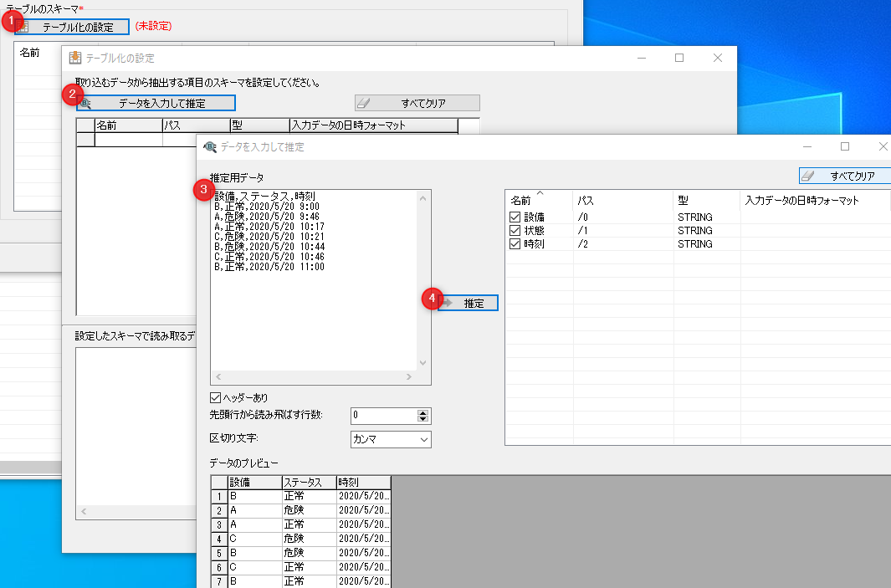This screenshot has height=588, width=891.
Task: Click up arrow of 推定用データ vertical scrollbar
Action: 422,198
